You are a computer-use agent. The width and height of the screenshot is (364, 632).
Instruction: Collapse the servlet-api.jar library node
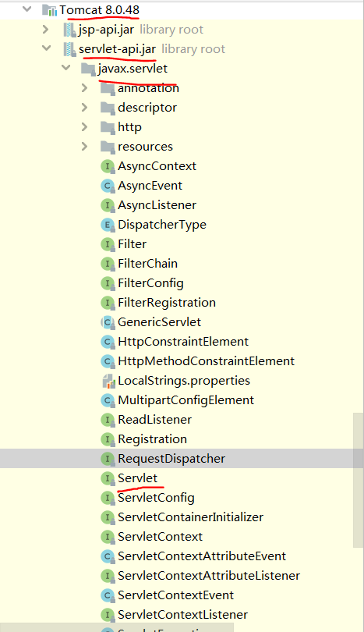(47, 48)
